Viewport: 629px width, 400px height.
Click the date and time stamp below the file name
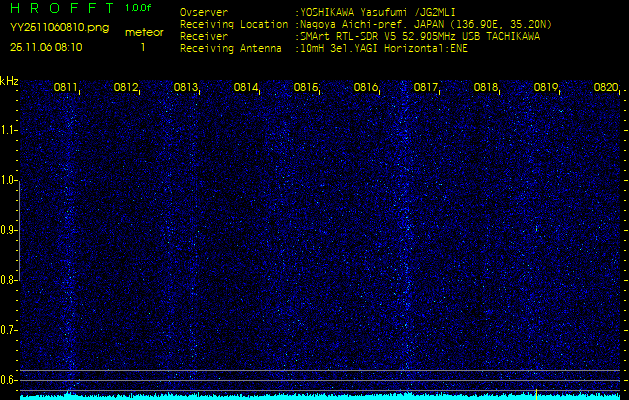coord(46,47)
